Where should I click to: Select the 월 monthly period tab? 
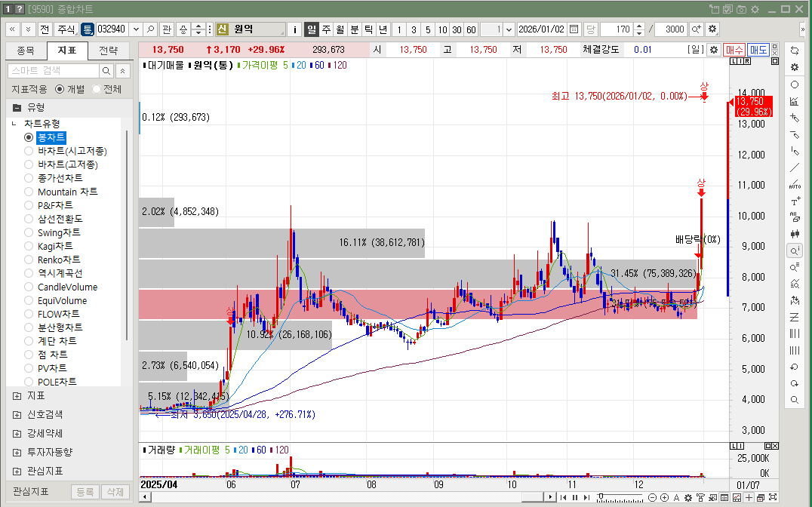pos(340,29)
